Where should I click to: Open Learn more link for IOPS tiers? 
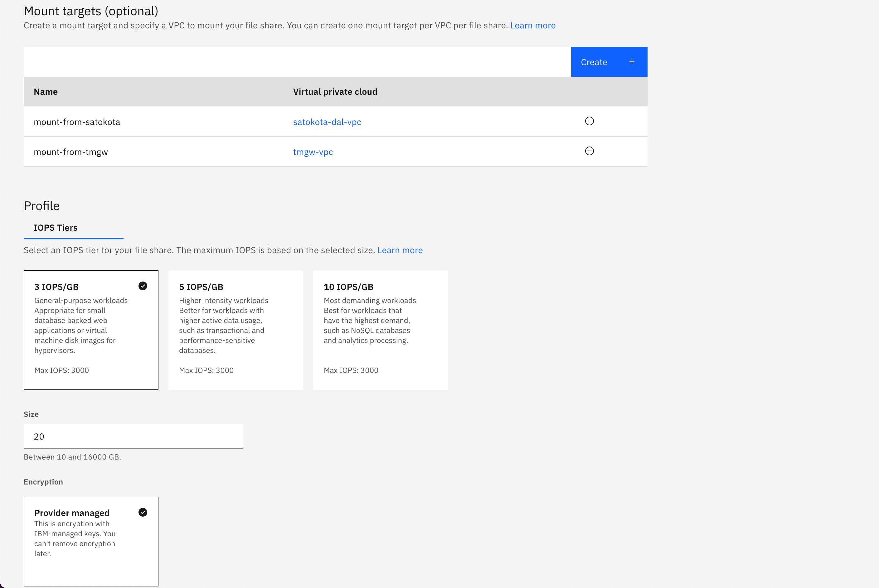(x=400, y=250)
